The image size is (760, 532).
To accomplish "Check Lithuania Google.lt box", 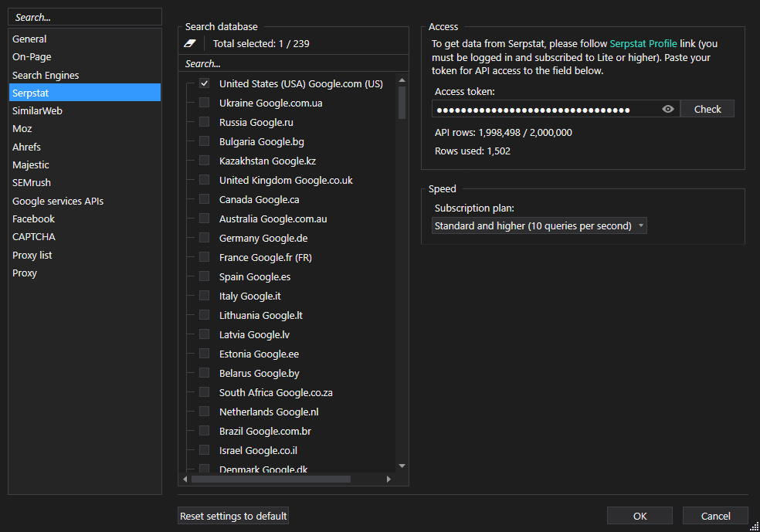I will pos(205,316).
